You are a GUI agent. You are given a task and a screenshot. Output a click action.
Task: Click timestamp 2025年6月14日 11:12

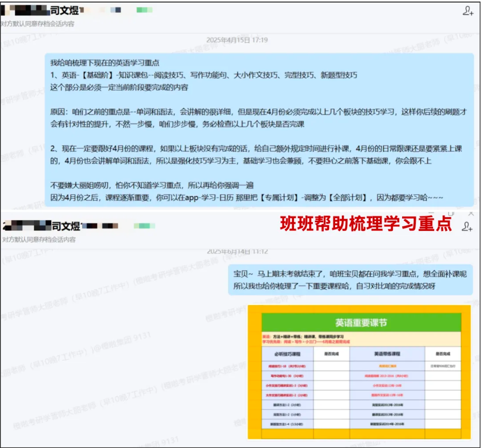(237, 252)
